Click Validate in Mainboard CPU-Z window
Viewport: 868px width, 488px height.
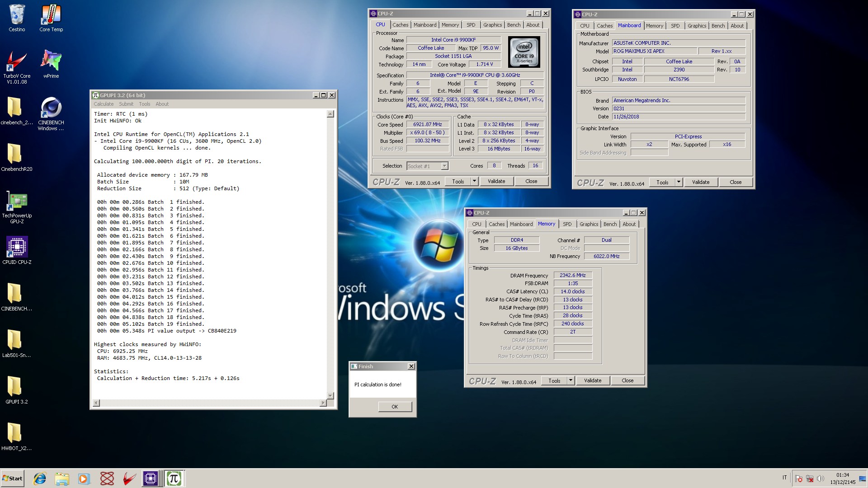[x=701, y=182]
